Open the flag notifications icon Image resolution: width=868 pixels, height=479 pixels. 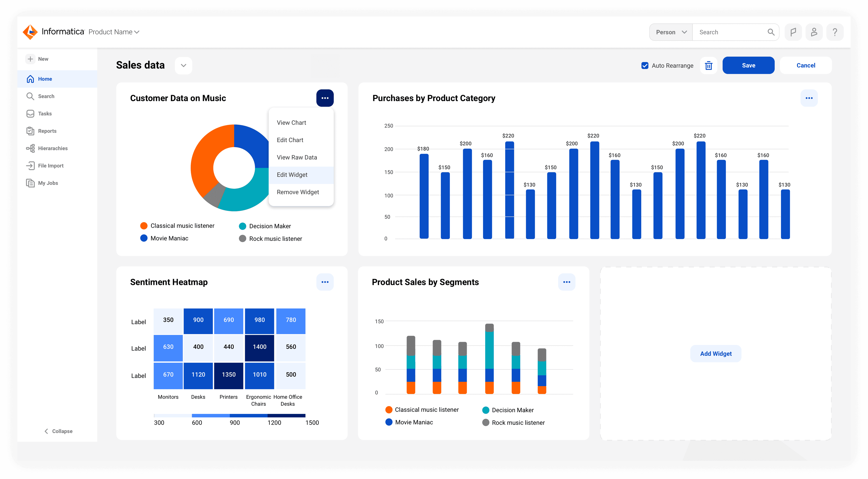pyautogui.click(x=793, y=32)
